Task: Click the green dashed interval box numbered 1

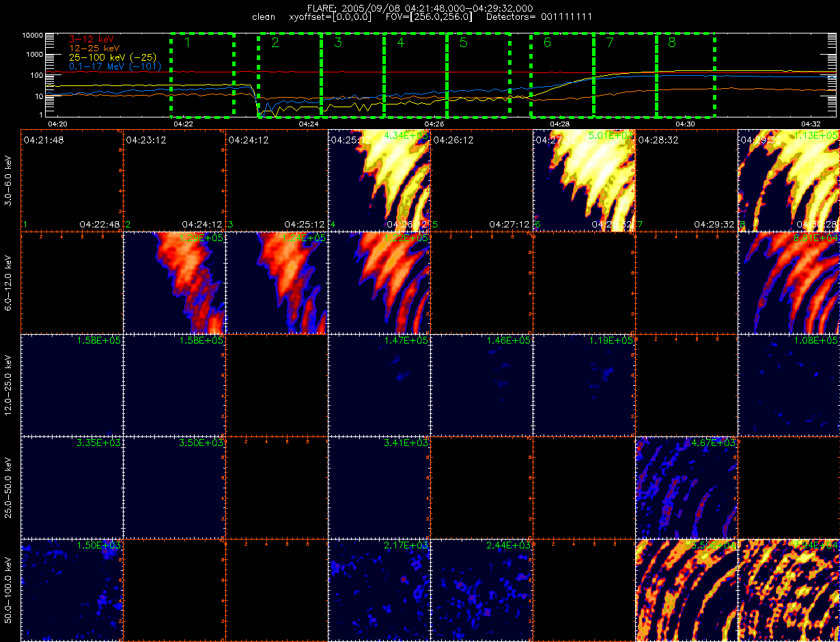Action: point(202,74)
